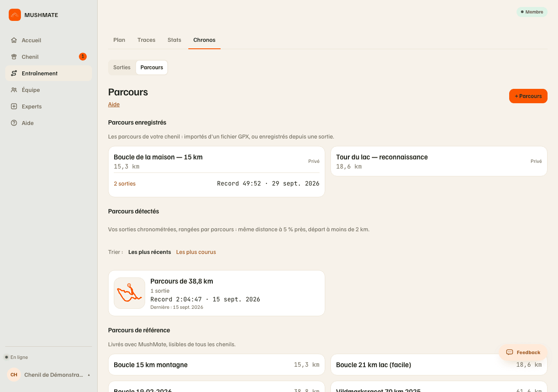Expand the Chenil de Démonstration account menu
558x392 pixels.
(48, 375)
